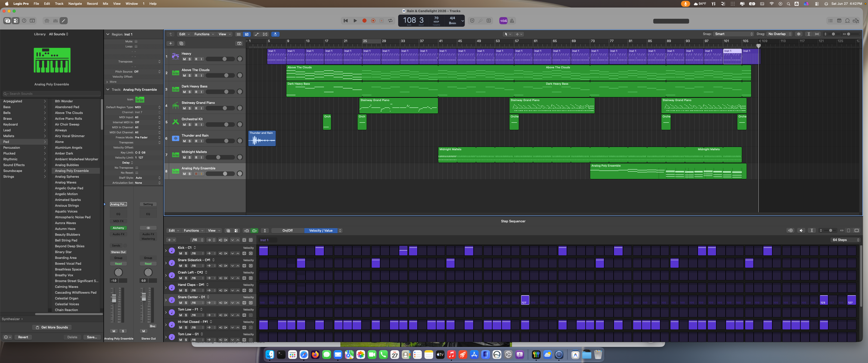The height and width of the screenshot is (363, 868).
Task: Clear pattern with the header X button
Action: (x=251, y=240)
